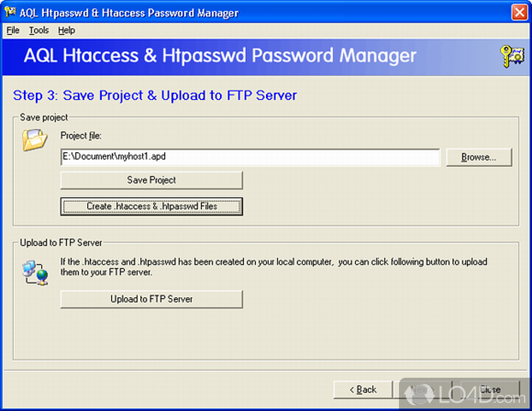The width and height of the screenshot is (532, 411).
Task: Close the window using the red X
Action: click(519, 13)
